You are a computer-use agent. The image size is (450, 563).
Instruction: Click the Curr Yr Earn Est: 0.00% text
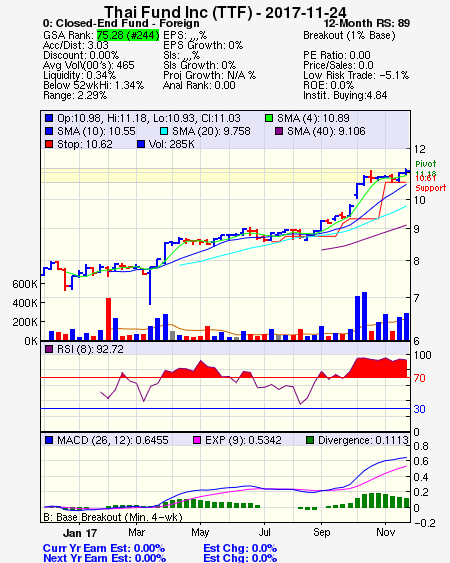pos(104,548)
